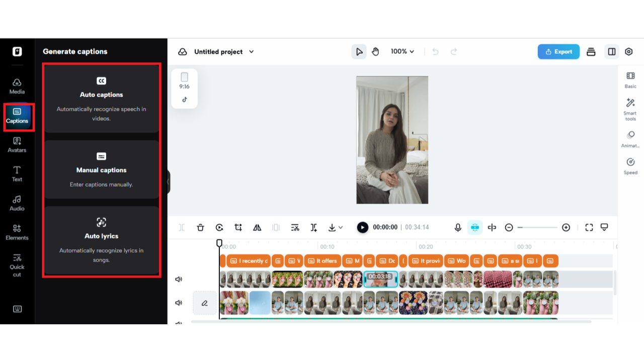Open the Elements panel
Screen dimensions: 644x362
point(17,232)
